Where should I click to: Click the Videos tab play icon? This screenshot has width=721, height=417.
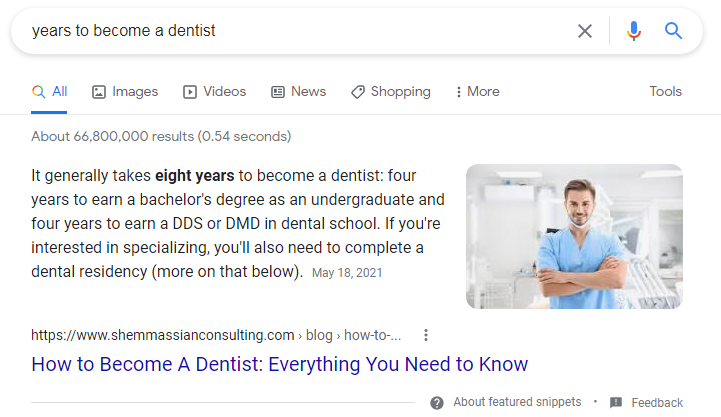pyautogui.click(x=190, y=92)
